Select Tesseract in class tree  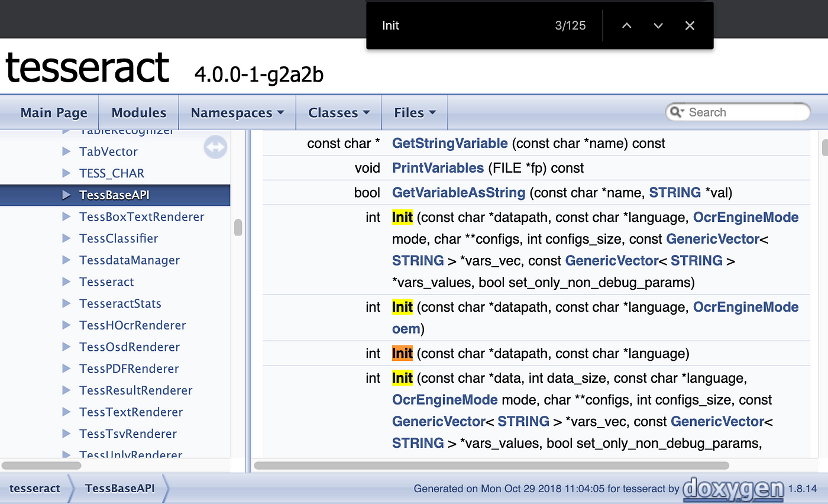tap(106, 282)
